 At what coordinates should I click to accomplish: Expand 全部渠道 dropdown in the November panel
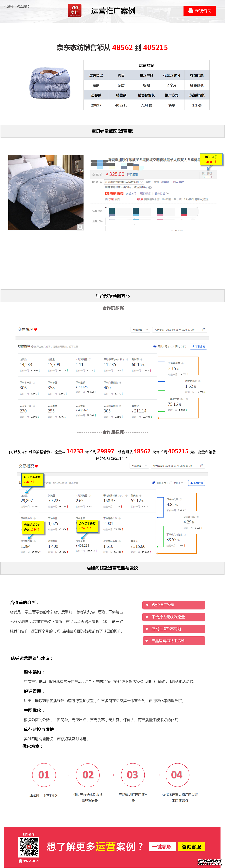click(x=139, y=466)
